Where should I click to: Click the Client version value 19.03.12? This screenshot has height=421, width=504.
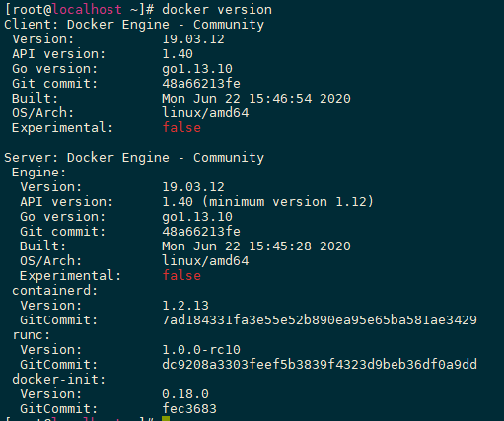tap(193, 39)
